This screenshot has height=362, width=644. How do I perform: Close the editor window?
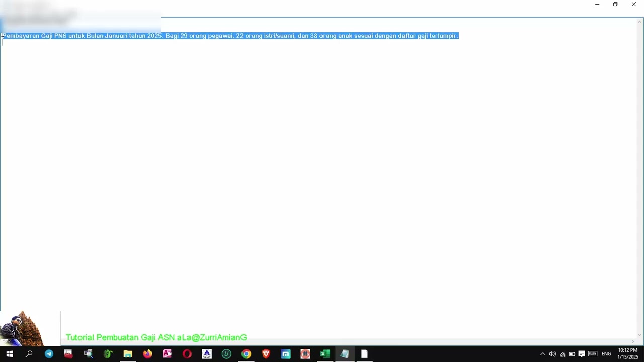(x=634, y=5)
